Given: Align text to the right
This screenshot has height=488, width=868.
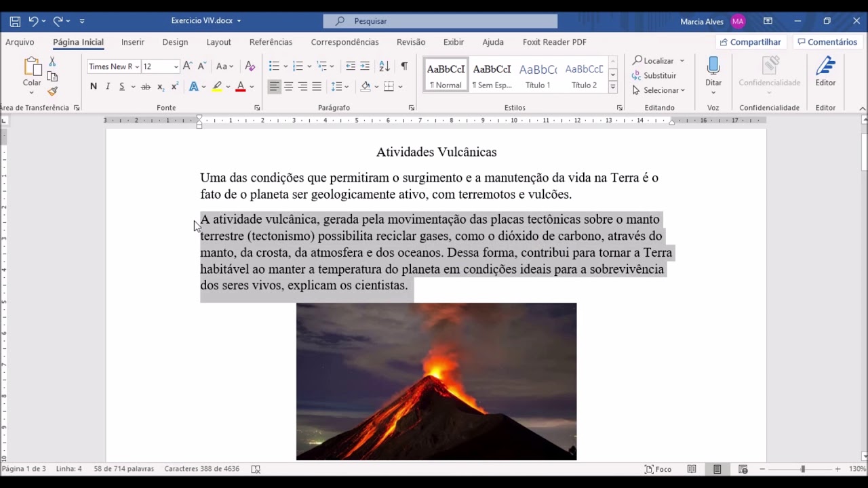Looking at the screenshot, I should 302,87.
